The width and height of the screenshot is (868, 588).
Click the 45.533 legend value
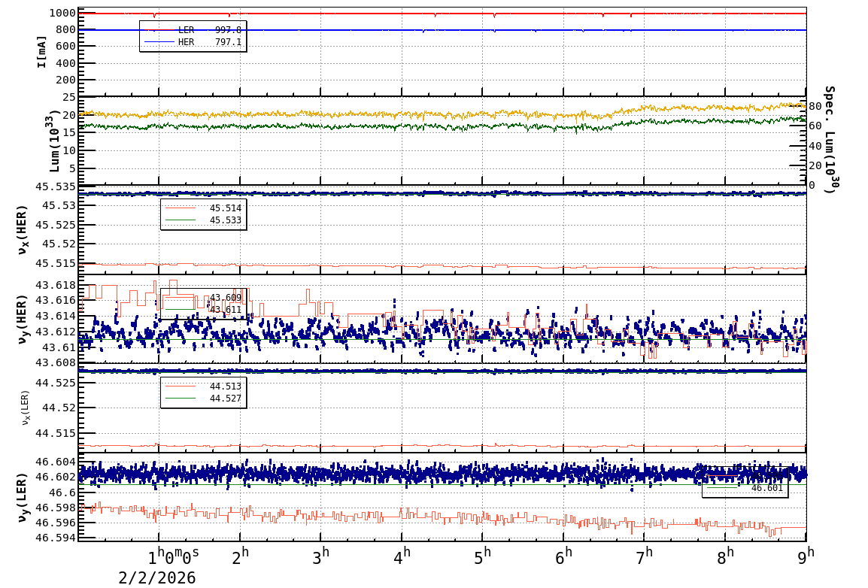226,220
